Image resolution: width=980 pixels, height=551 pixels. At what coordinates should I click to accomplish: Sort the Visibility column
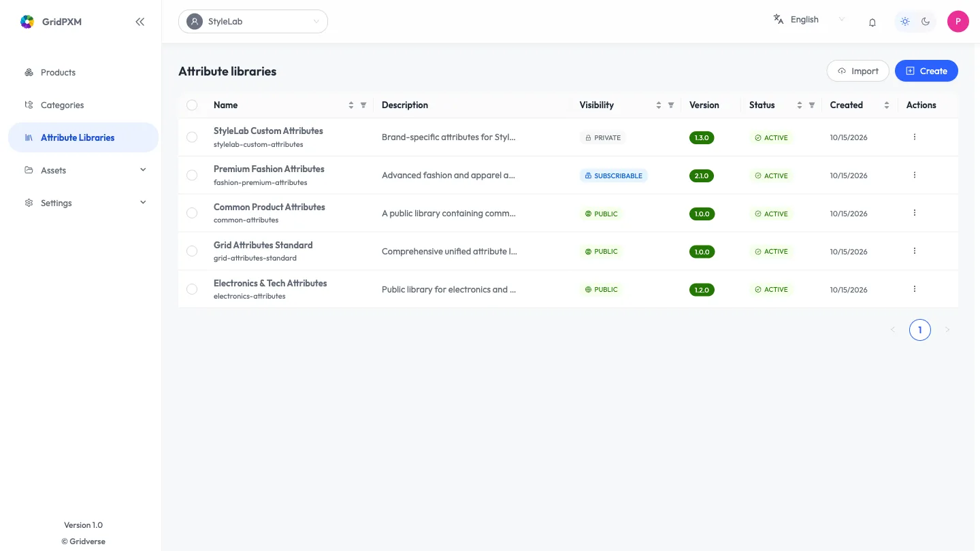point(659,105)
